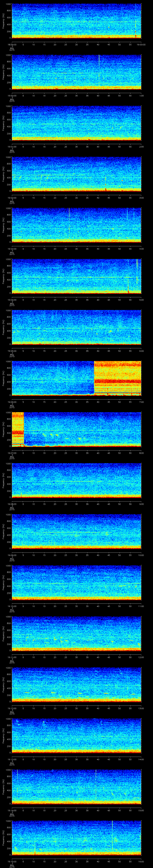Click the 13:00 end time label
Image resolution: width=153 pixels, height=868 pixels.
[141, 708]
